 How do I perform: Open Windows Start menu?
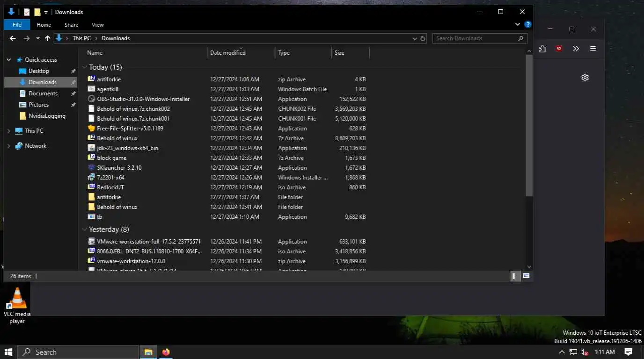(x=8, y=352)
